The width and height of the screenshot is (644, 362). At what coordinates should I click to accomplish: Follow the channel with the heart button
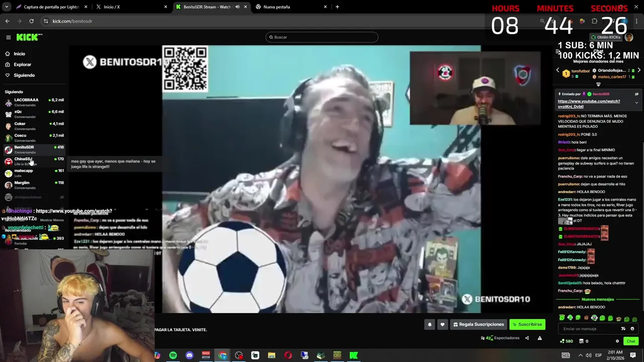(x=442, y=325)
